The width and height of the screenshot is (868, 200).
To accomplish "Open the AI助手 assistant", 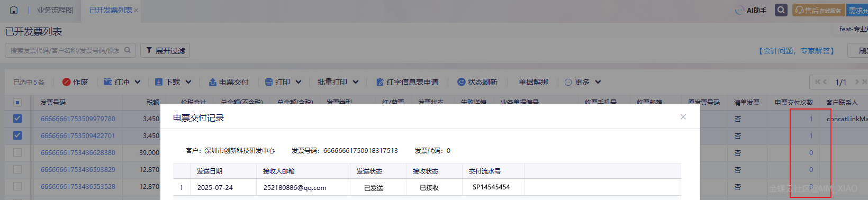I will [x=751, y=10].
